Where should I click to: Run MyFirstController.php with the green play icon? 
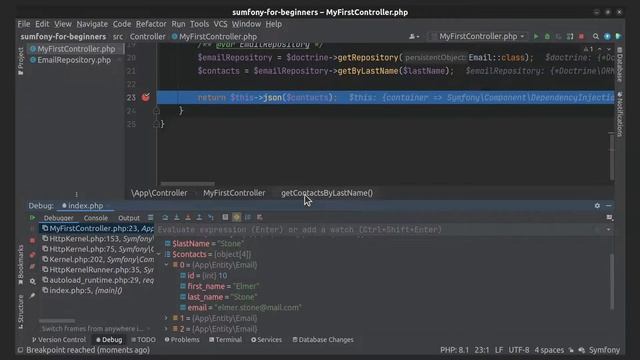(x=536, y=36)
